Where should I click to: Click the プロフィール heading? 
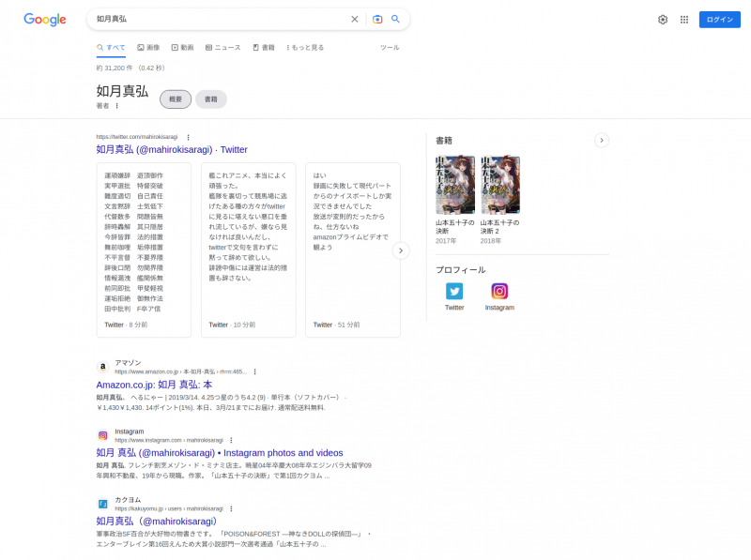point(461,270)
